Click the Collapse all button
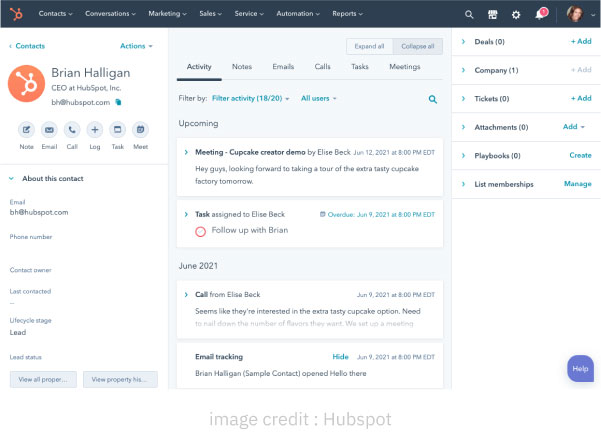Viewport: 601px width, 433px height. pyautogui.click(x=418, y=46)
